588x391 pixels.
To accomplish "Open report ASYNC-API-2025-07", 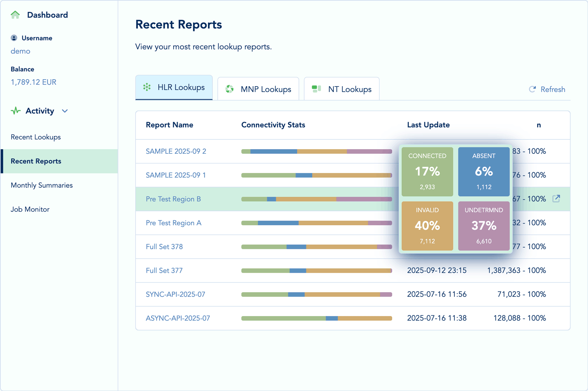I will (178, 318).
